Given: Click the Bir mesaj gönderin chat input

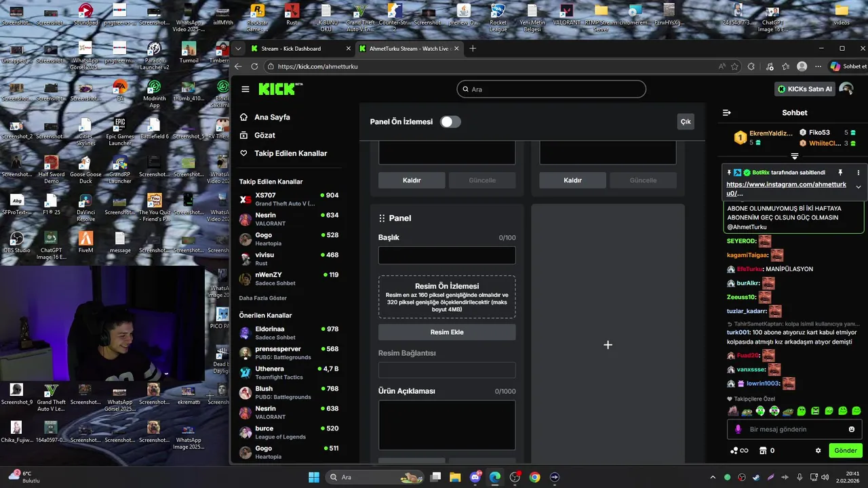Looking at the screenshot, I should 795,429.
